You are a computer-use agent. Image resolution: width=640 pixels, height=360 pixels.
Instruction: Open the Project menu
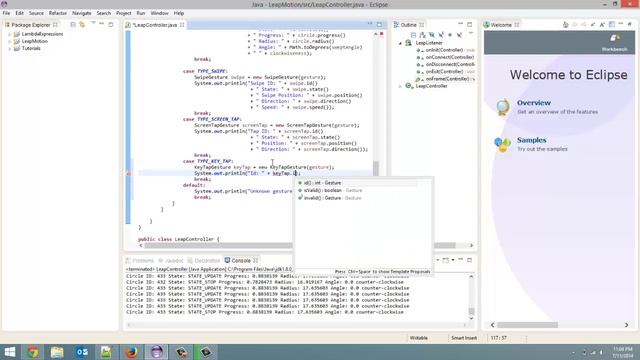pyautogui.click(x=124, y=13)
